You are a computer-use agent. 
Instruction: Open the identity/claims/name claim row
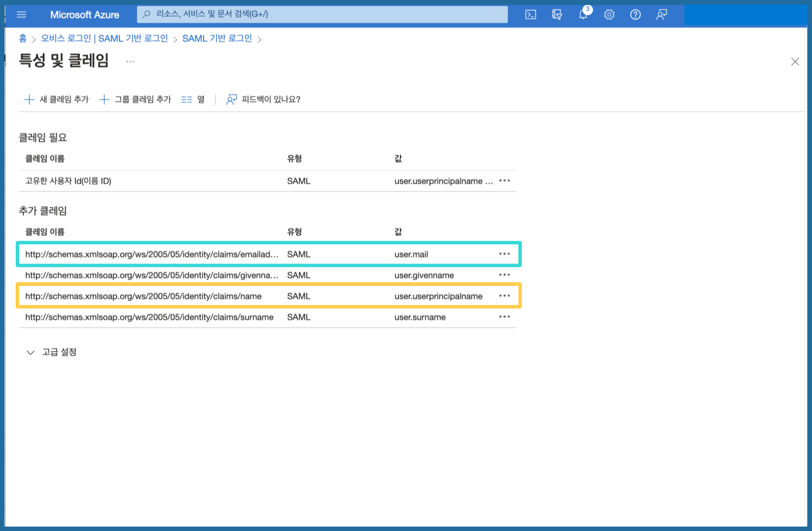click(268, 296)
